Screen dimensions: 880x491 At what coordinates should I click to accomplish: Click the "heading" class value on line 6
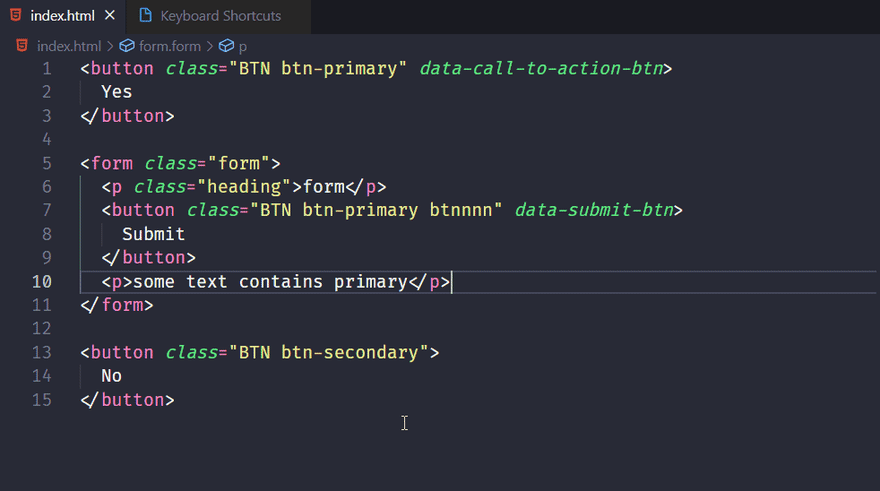(244, 187)
